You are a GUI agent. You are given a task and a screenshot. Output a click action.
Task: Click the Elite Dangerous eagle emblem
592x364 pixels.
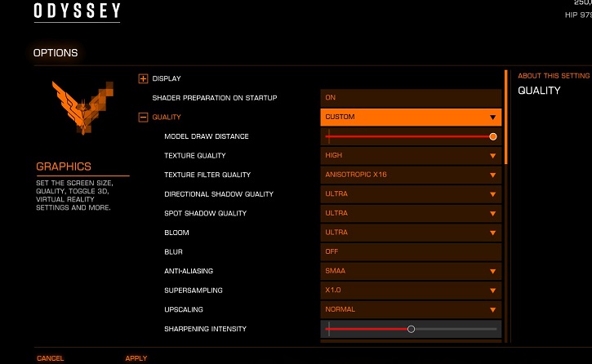pos(82,108)
